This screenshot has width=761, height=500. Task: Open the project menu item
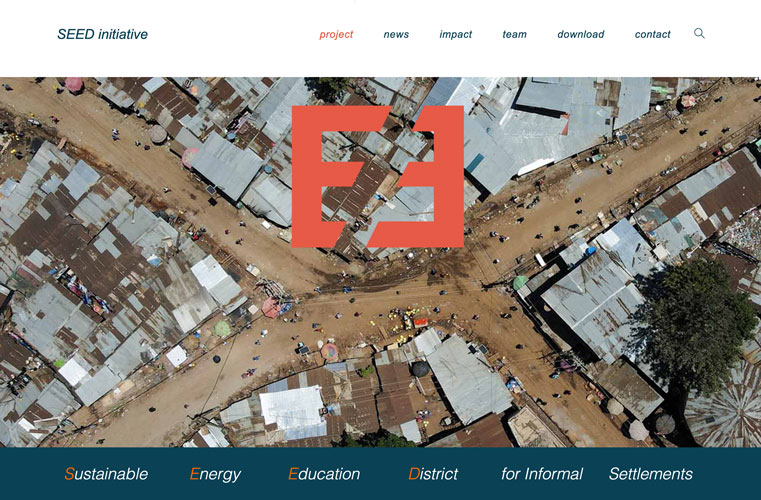pyautogui.click(x=336, y=34)
